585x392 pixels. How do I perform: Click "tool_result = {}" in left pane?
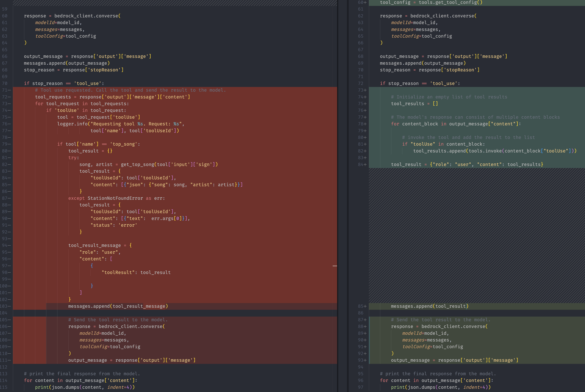[90, 151]
